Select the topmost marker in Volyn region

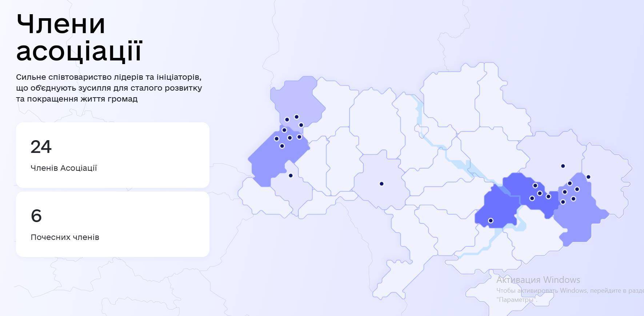[297, 117]
